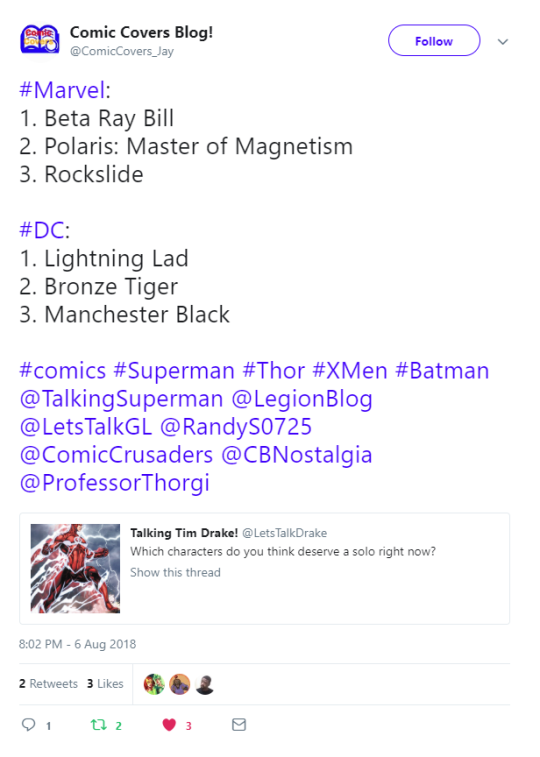This screenshot has width=540, height=757.
Task: Open the Comic Covers Blog profile avatar
Action: 40,40
